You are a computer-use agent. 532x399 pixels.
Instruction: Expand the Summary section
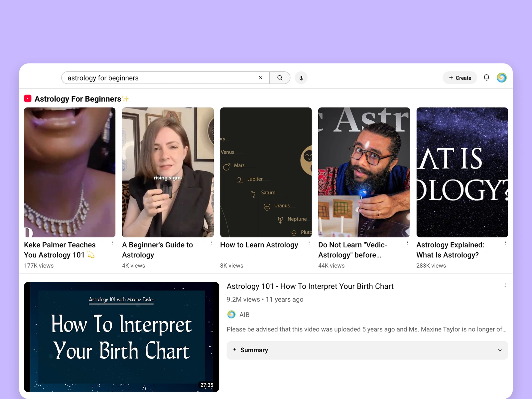coord(367,350)
